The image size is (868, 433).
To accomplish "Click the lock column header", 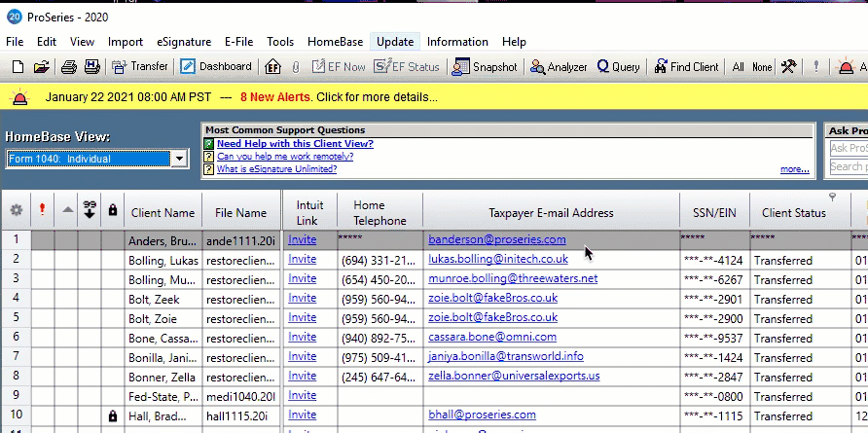I will [113, 210].
